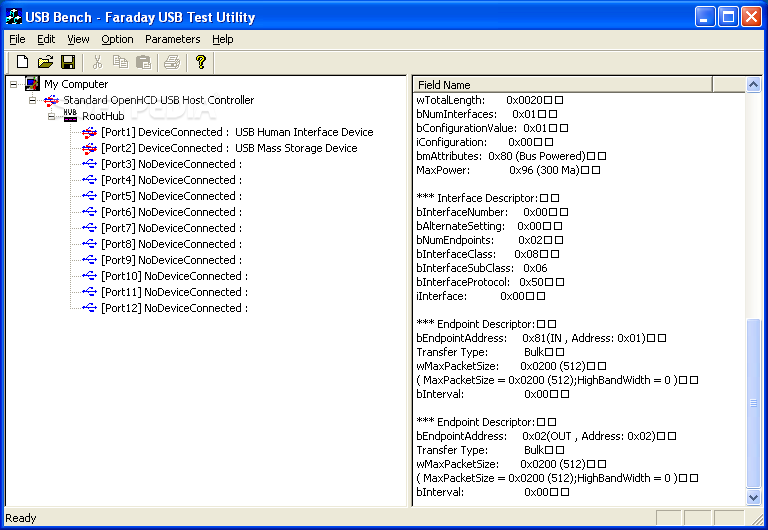The image size is (768, 530).
Task: Click bEndpointAddress 0x02 OUT line
Action: [x=546, y=436]
